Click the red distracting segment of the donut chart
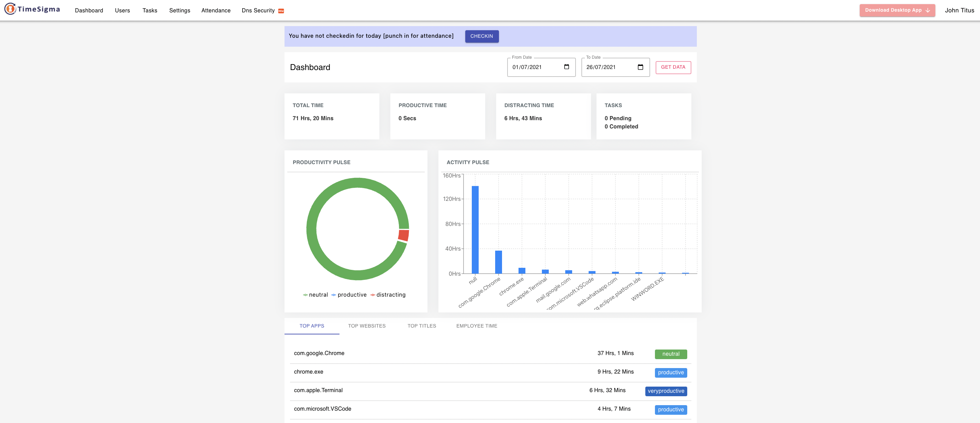Image resolution: width=980 pixels, height=423 pixels. (404, 235)
